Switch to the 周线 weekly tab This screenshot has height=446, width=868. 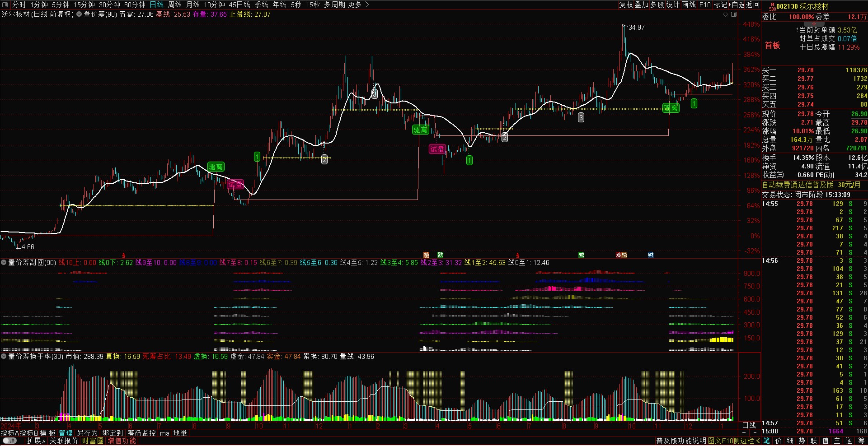tap(175, 5)
